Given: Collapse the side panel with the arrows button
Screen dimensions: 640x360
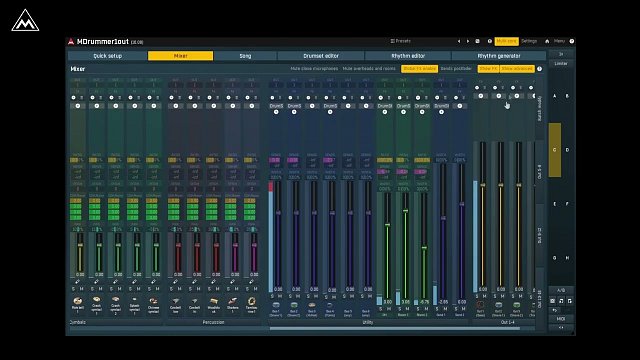Looking at the screenshot, I should [561, 54].
